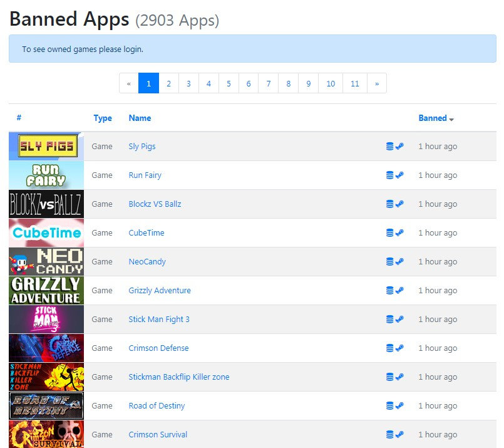Image resolution: width=504 pixels, height=448 pixels.
Task: Open the Steam icon for Run Fairy
Action: click(x=399, y=175)
